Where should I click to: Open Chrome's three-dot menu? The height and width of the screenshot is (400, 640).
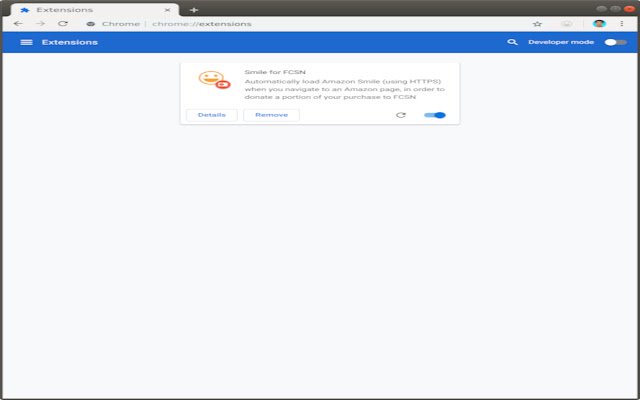(622, 24)
